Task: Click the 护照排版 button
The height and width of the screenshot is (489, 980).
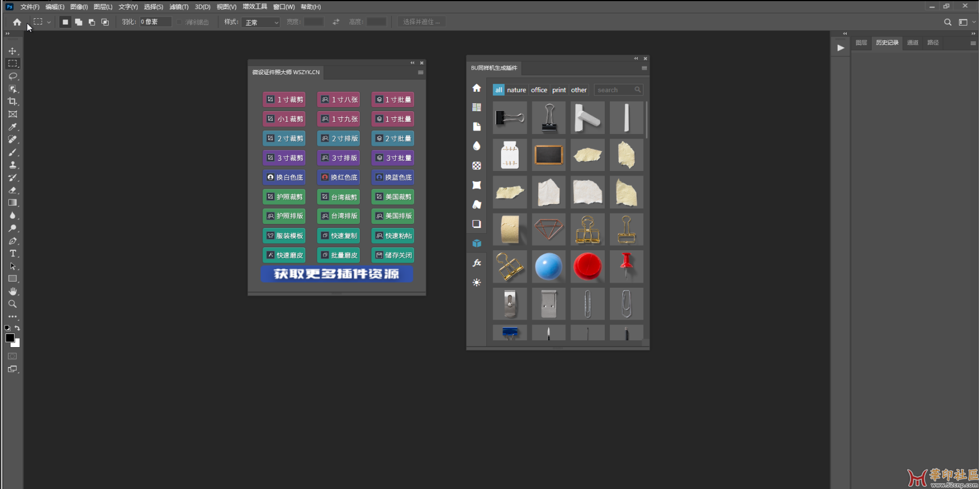Action: tap(284, 216)
